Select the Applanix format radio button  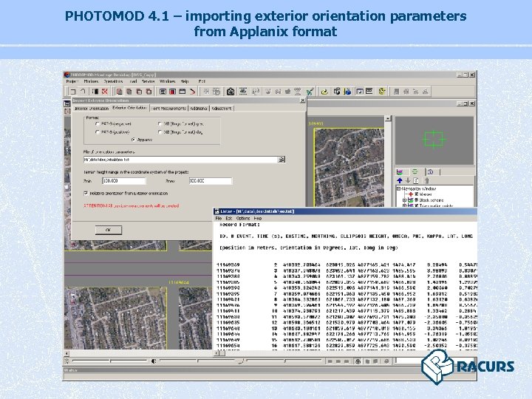point(133,140)
